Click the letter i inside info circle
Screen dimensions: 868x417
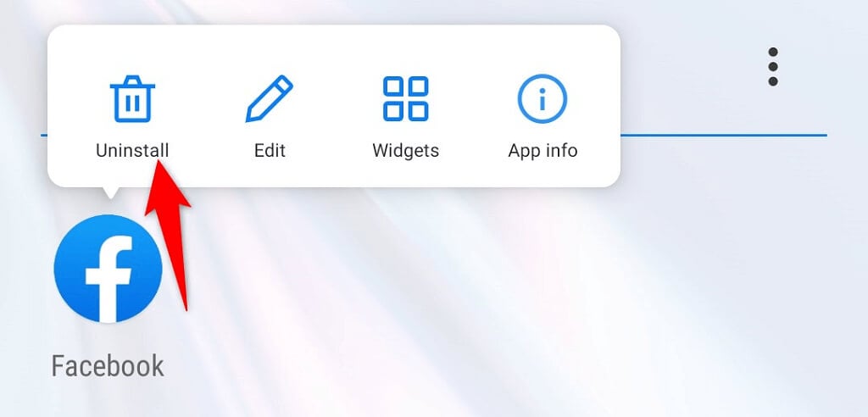coord(542,98)
